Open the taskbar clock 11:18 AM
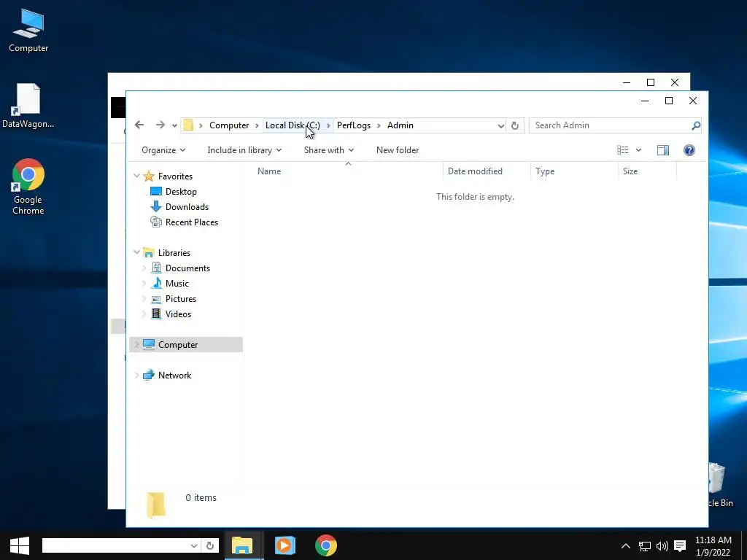 click(x=713, y=545)
